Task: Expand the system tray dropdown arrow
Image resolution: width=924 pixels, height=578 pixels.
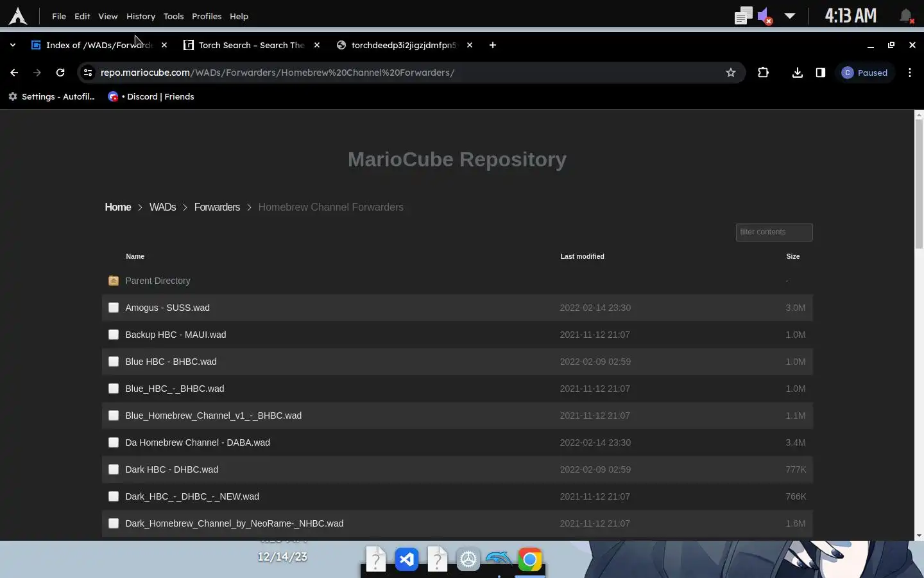Action: tap(790, 16)
